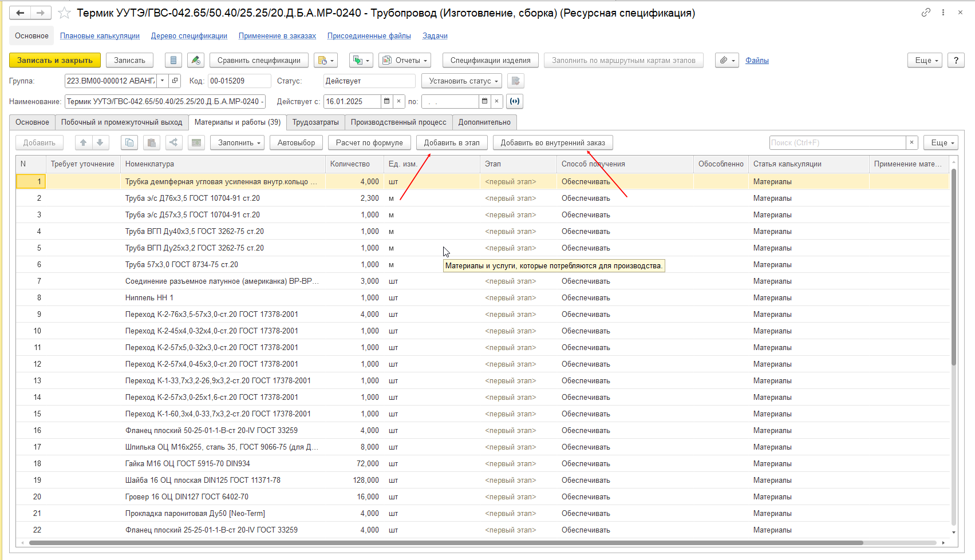Open the paperclip attachments dropdown
Screen dimensions: 975x560
click(727, 60)
